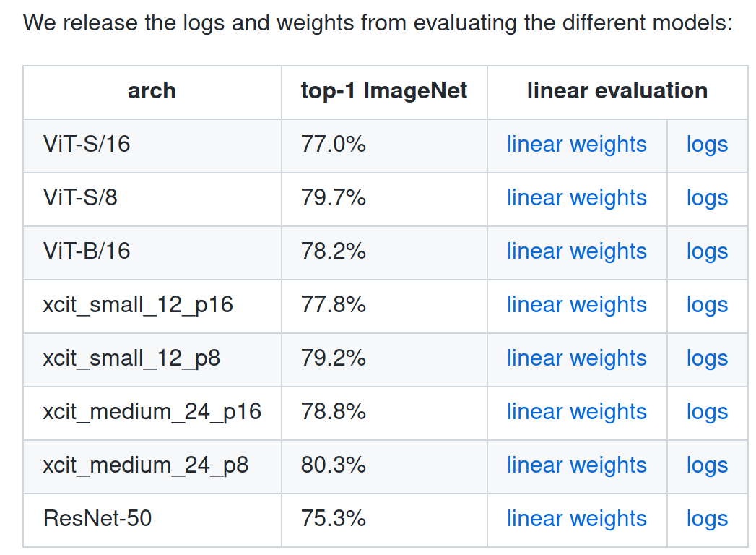This screenshot has width=756, height=555.
Task: Download linear weights for xcit_medium_24_p16
Action: pos(577,412)
